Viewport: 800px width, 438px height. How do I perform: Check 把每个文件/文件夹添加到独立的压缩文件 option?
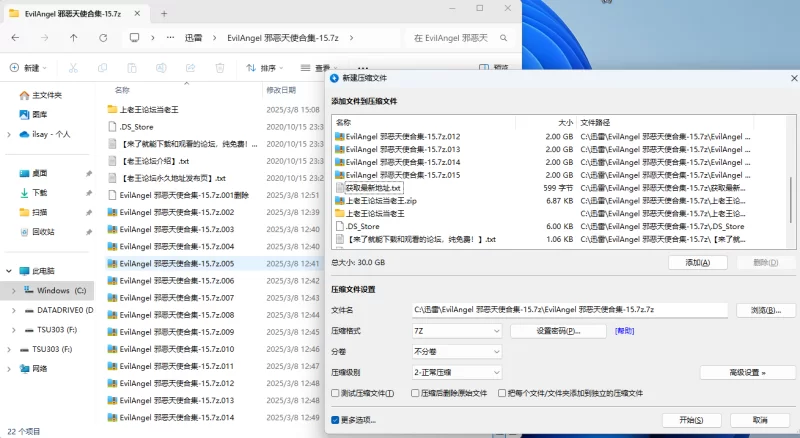(x=502, y=393)
